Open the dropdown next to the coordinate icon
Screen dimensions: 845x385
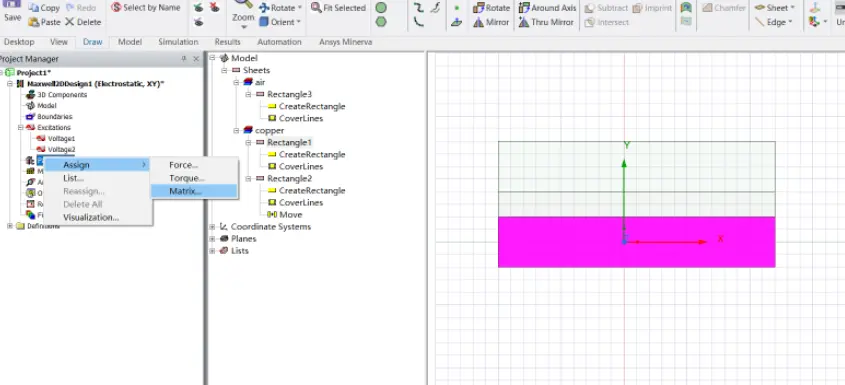(825, 22)
